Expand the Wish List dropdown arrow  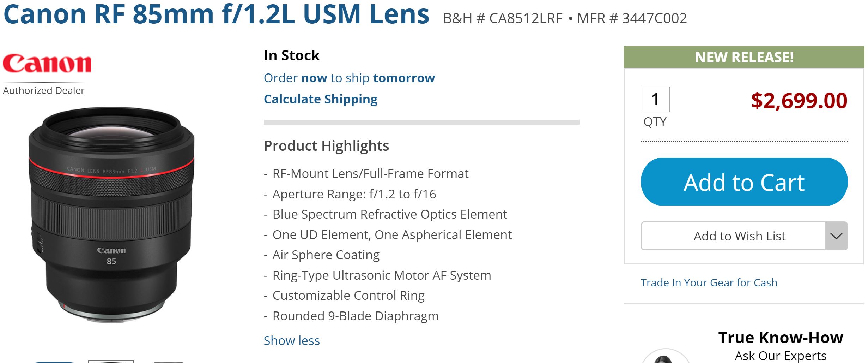tap(836, 236)
